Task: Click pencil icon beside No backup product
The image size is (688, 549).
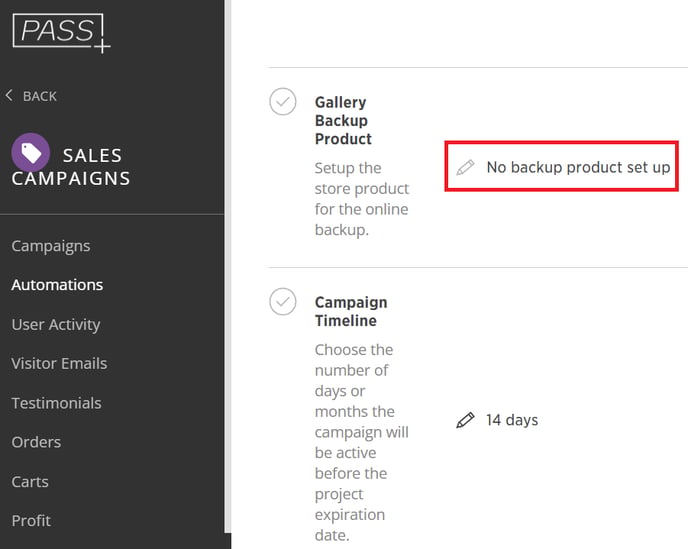Action: [465, 167]
